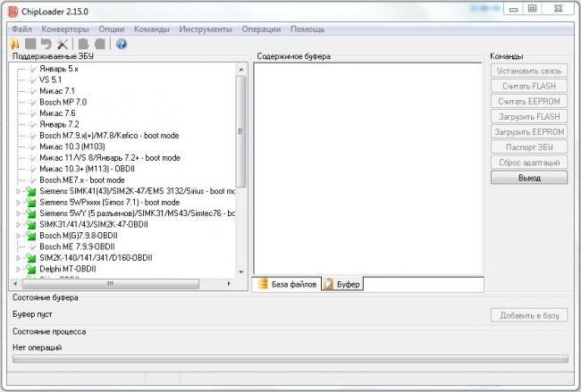Click green arrow icon of Siemens SIMK41(43) row

coord(30,191)
